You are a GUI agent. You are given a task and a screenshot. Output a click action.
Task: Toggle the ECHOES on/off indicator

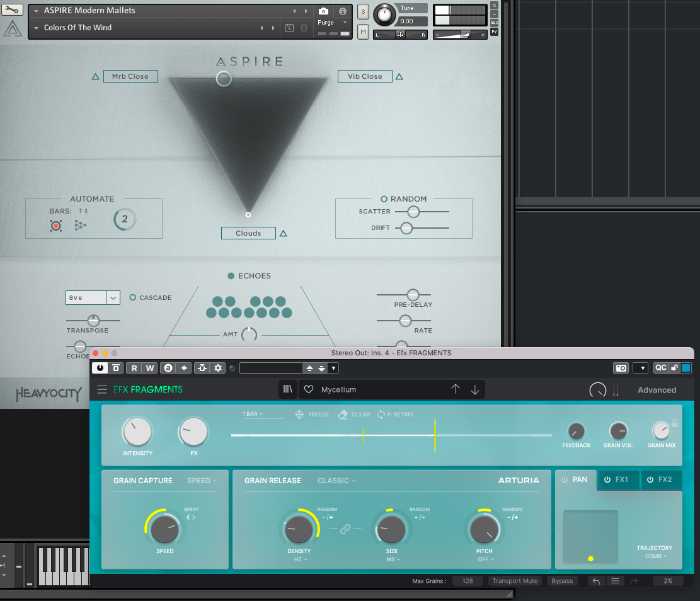[231, 276]
